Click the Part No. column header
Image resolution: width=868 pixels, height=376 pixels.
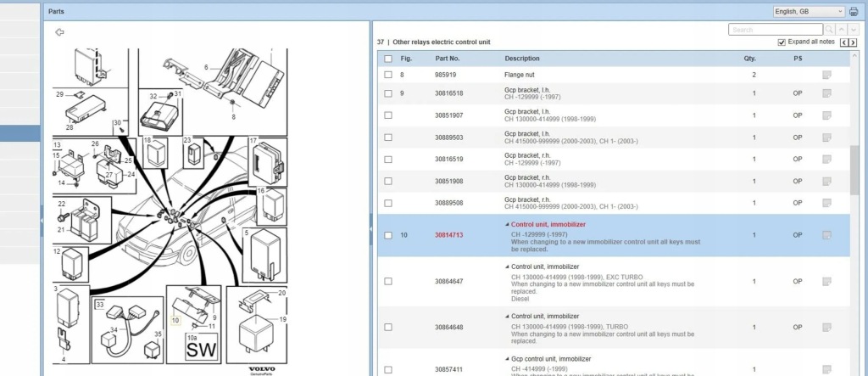click(448, 59)
